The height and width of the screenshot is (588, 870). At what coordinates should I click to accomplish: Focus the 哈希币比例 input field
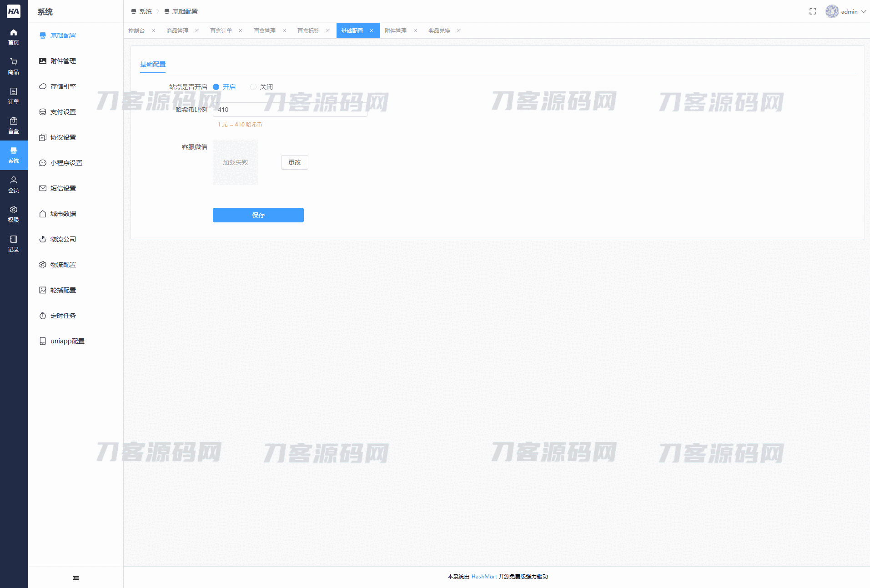[290, 110]
